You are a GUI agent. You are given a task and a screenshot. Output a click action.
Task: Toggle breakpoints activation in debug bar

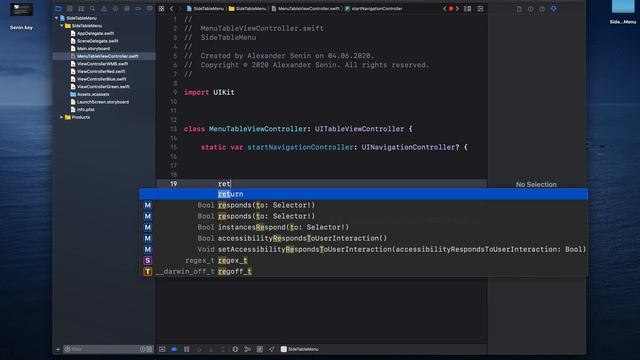pyautogui.click(x=174, y=349)
